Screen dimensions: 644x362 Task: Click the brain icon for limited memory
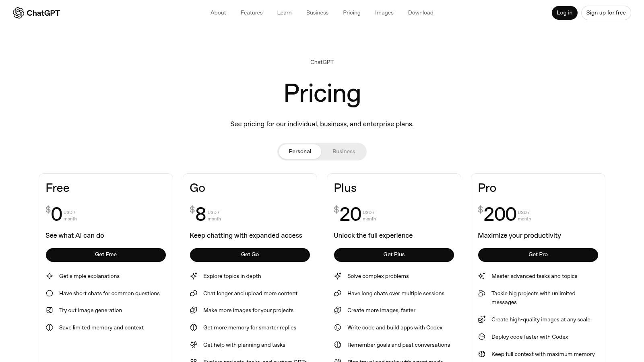50,327
